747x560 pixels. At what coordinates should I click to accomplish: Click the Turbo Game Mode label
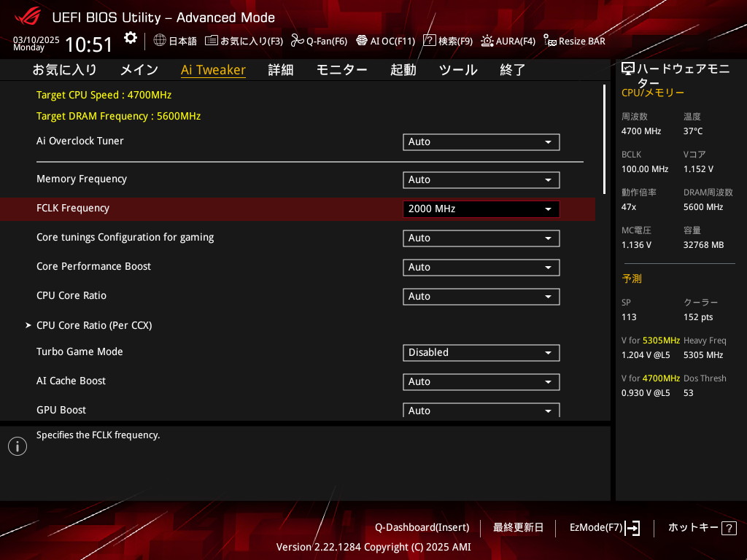coord(80,351)
